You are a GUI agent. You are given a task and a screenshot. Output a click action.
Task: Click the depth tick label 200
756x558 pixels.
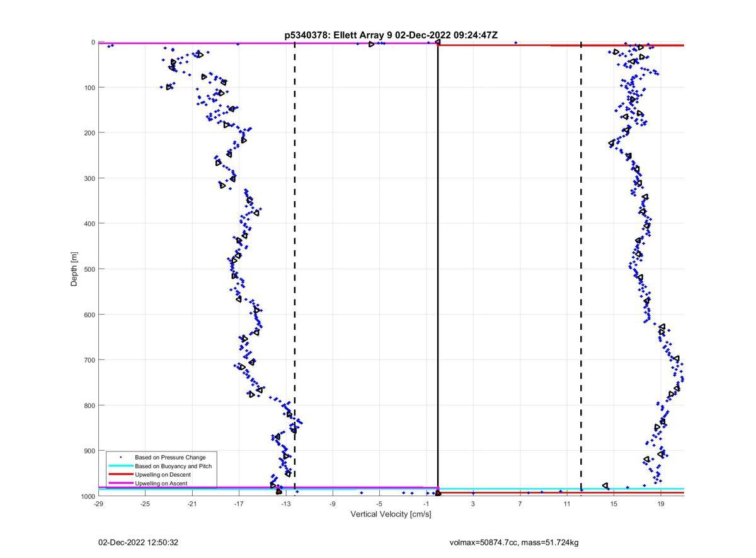pos(89,133)
